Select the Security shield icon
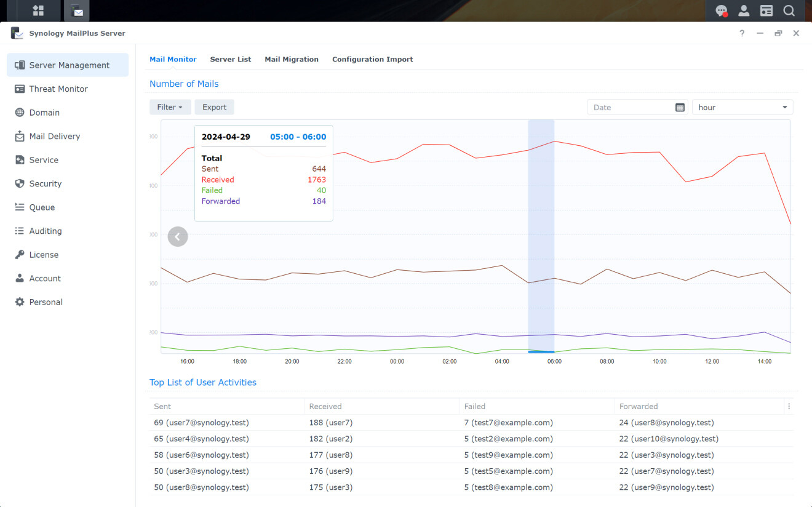Image resolution: width=812 pixels, height=507 pixels. 20,184
